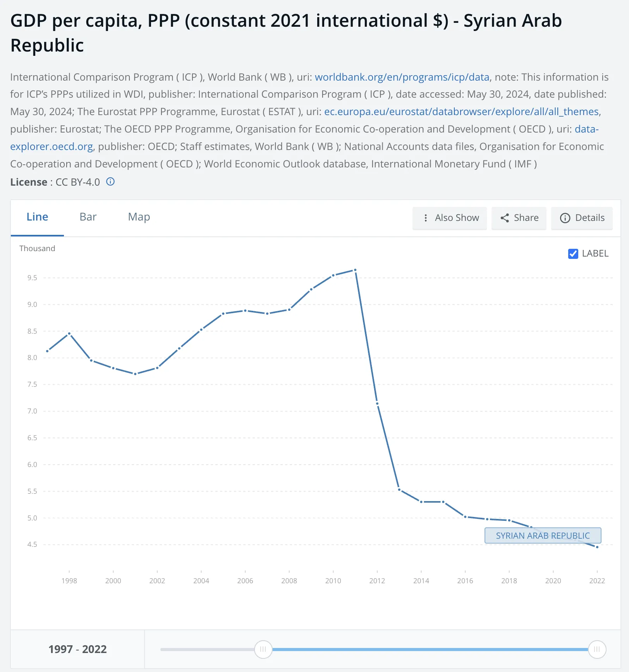Image resolution: width=629 pixels, height=672 pixels.
Task: Click the license info circle icon
Action: pos(110,182)
